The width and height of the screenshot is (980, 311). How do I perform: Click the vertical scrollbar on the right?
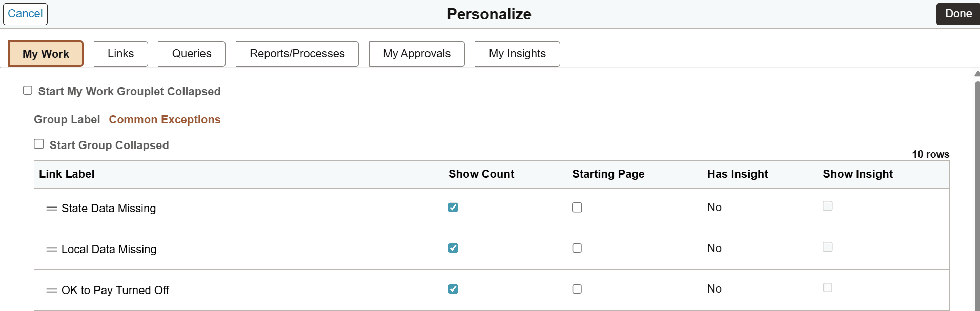pyautogui.click(x=977, y=195)
